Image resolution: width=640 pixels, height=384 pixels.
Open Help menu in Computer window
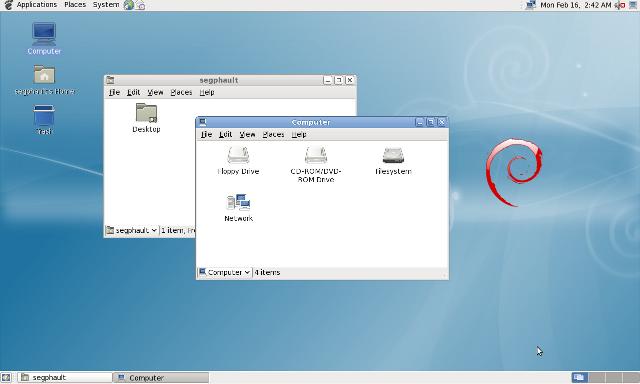(x=299, y=134)
